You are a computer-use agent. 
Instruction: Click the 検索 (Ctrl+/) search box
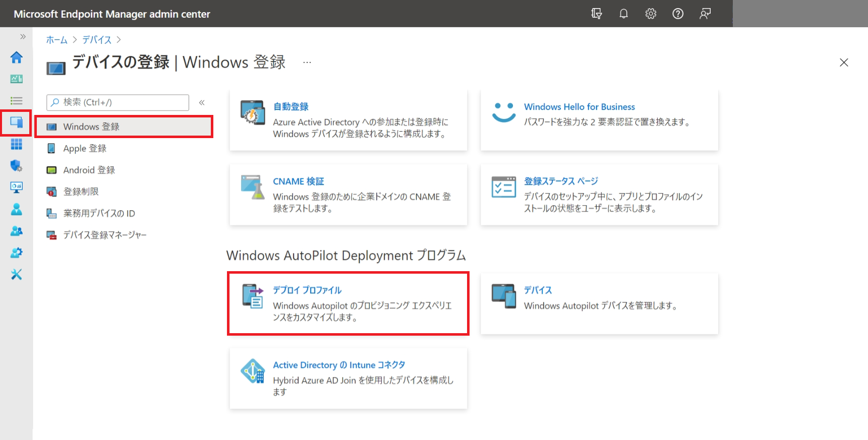tap(118, 102)
